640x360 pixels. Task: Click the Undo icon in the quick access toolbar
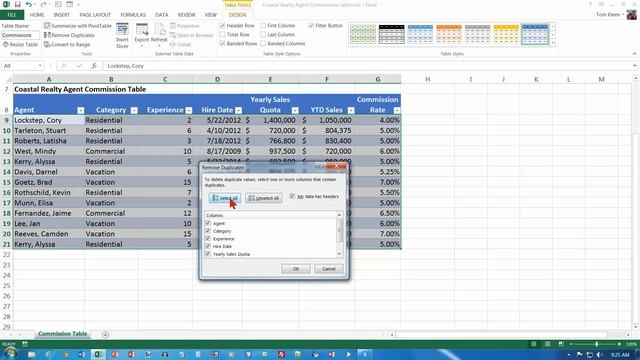(x=29, y=4)
